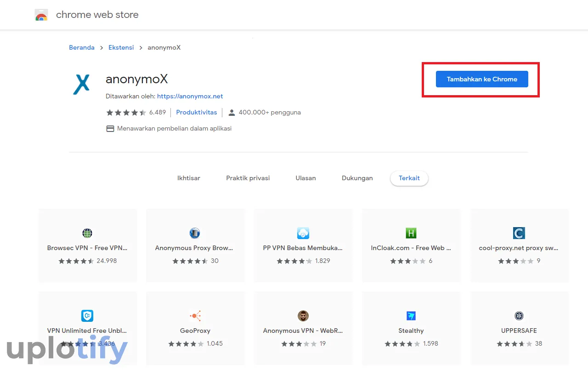Open the InCloak.com - Free Web title
This screenshot has height=371, width=588.
point(411,248)
